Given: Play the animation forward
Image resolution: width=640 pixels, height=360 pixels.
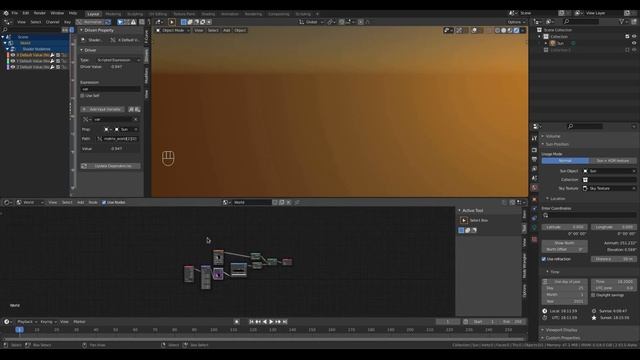Looking at the screenshot, I should (271, 322).
